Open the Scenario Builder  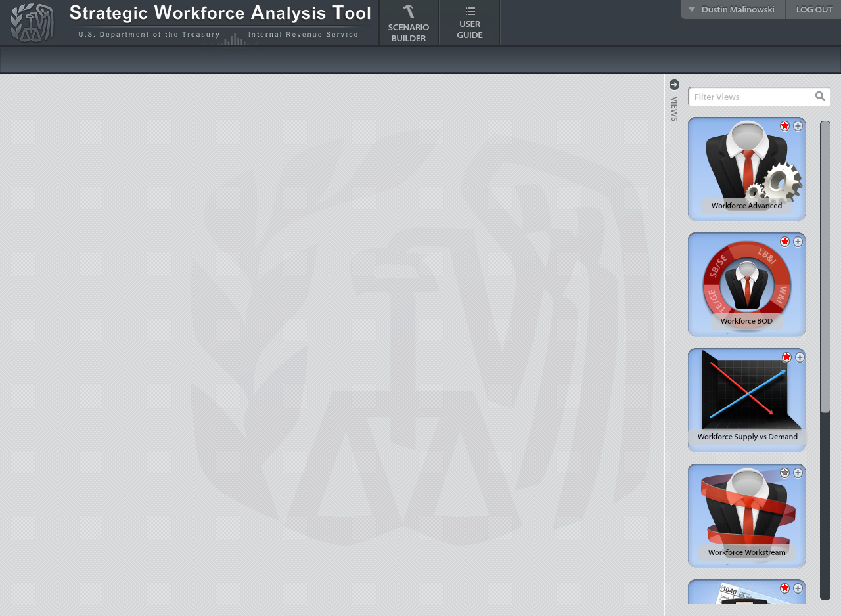[x=408, y=24]
